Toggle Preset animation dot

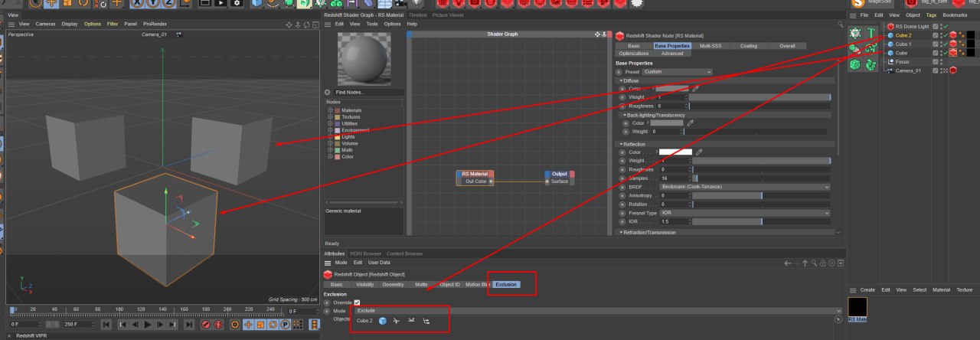619,72
